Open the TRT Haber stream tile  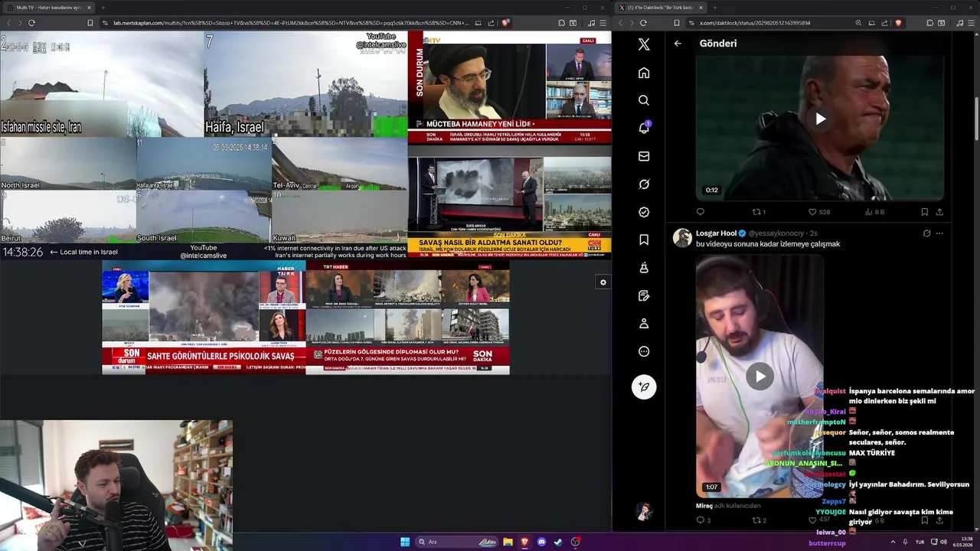407,318
